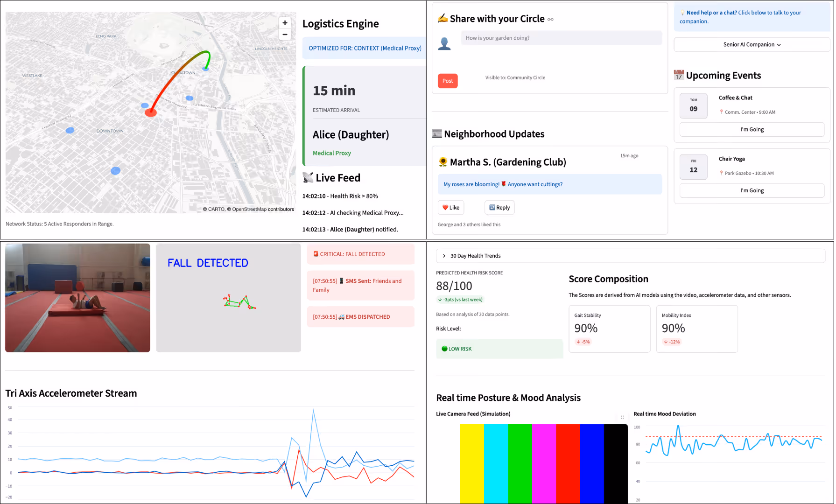Click the location pin icon for Comm. Center
The image size is (836, 504).
(721, 112)
